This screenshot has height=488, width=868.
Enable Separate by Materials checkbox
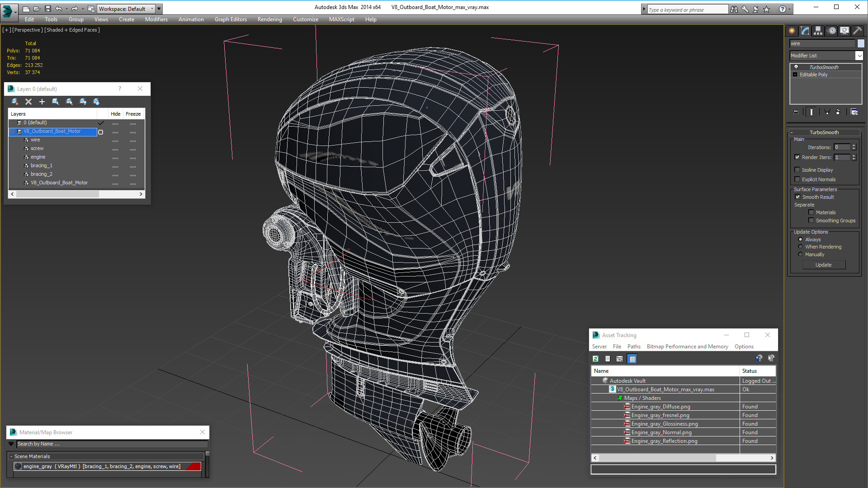coord(811,212)
